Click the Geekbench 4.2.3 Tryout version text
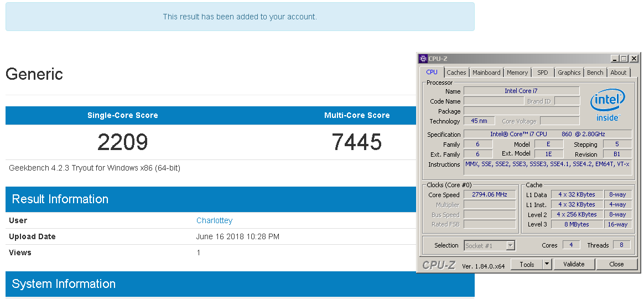 [x=95, y=168]
